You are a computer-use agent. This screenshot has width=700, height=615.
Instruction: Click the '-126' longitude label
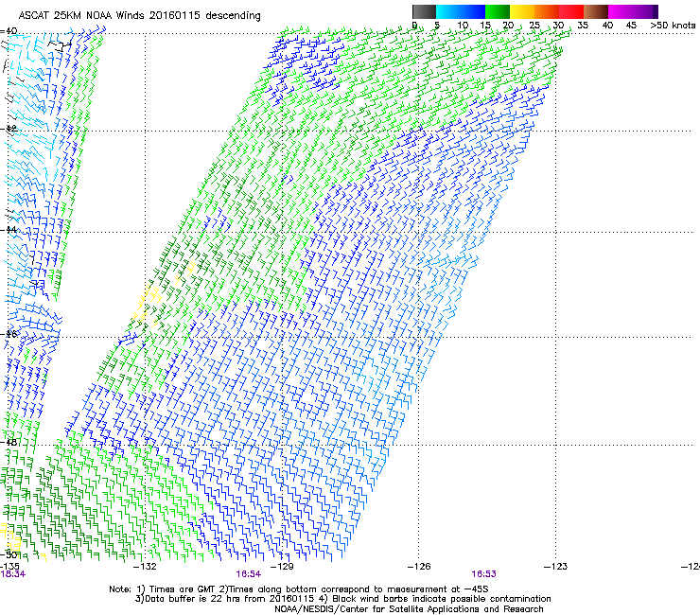[x=419, y=567]
